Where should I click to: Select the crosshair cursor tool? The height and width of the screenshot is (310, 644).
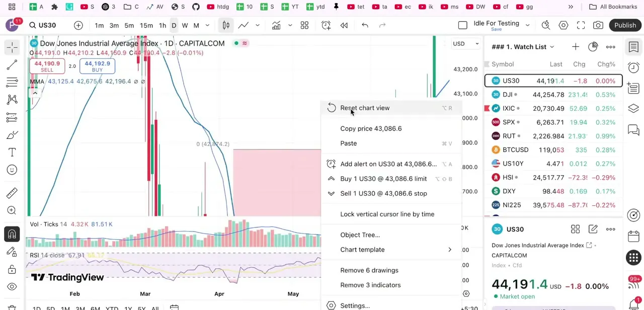point(12,47)
